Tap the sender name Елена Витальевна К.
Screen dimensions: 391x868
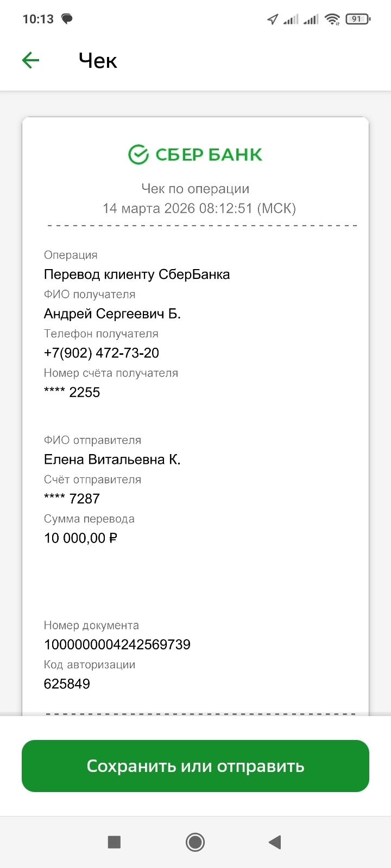point(112,459)
